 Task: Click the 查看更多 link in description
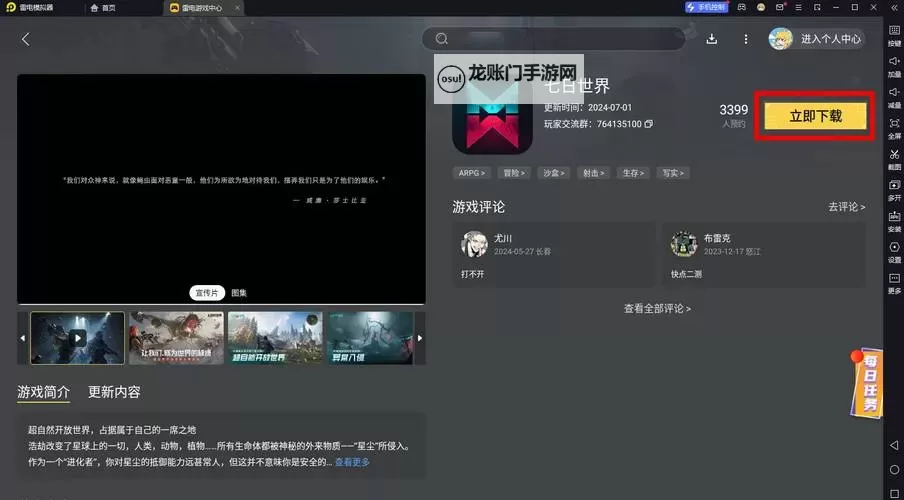(x=352, y=462)
